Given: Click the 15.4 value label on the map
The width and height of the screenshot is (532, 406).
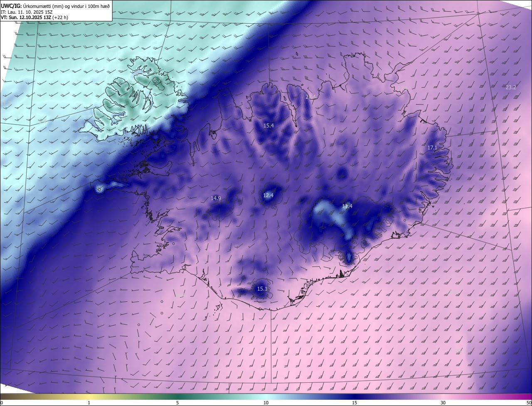Looking at the screenshot, I should coord(268,125).
